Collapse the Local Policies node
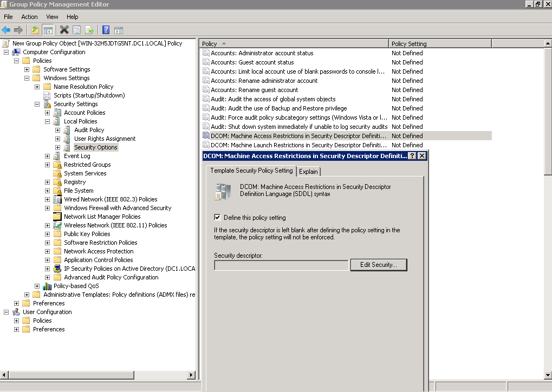The image size is (552, 392). point(48,121)
